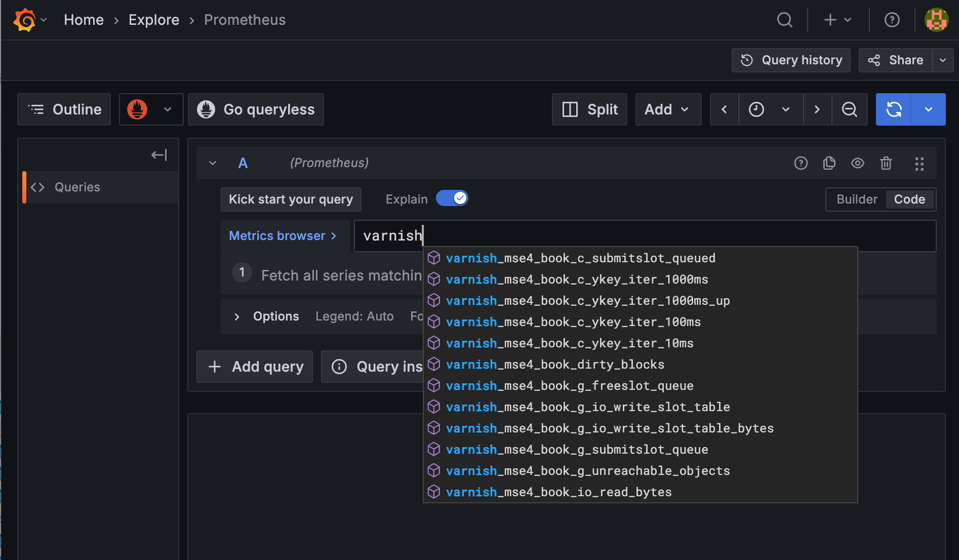Open search with the magnifier icon
The height and width of the screenshot is (560, 959).
click(784, 20)
